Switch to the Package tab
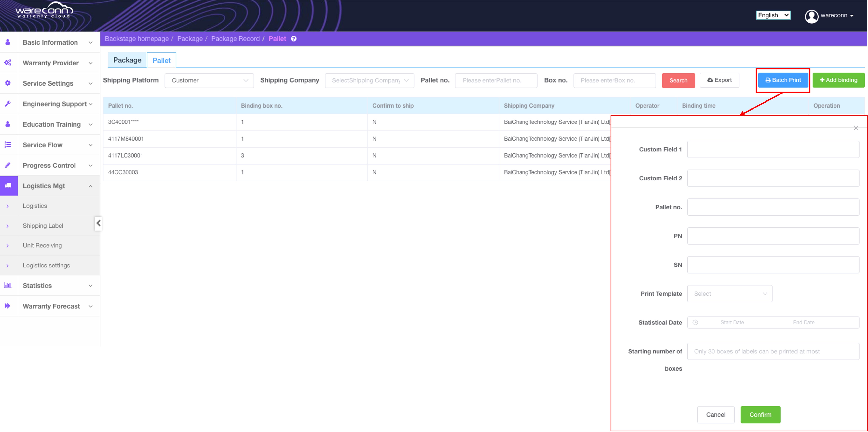 click(x=127, y=60)
